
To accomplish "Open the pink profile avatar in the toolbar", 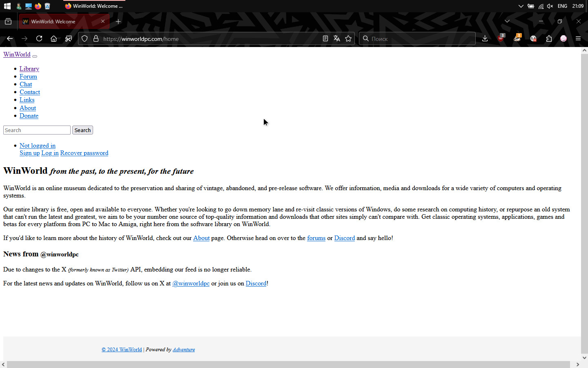I will [x=563, y=38].
